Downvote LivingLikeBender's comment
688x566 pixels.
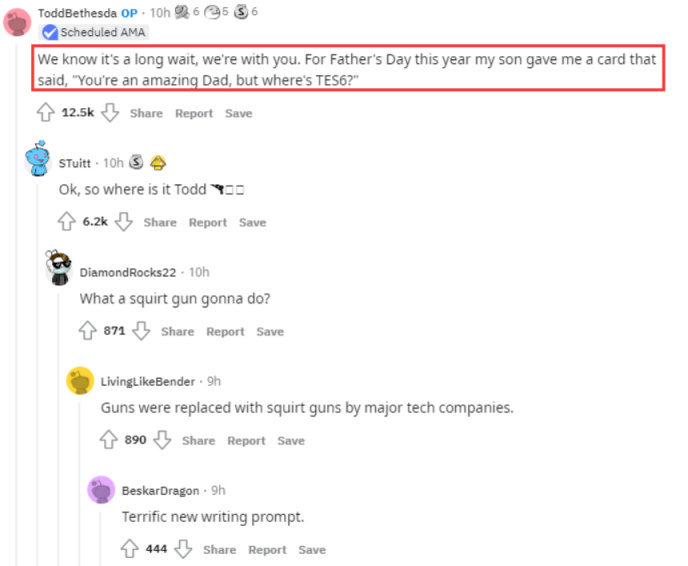tap(163, 440)
